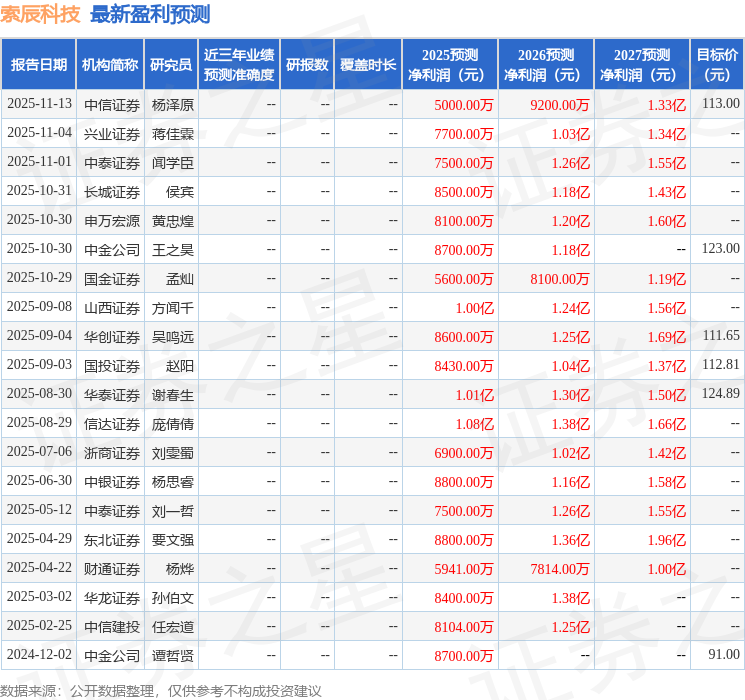This screenshot has width=745, height=700.
Task: Click the 8430.00万 profit value
Action: 464,366
